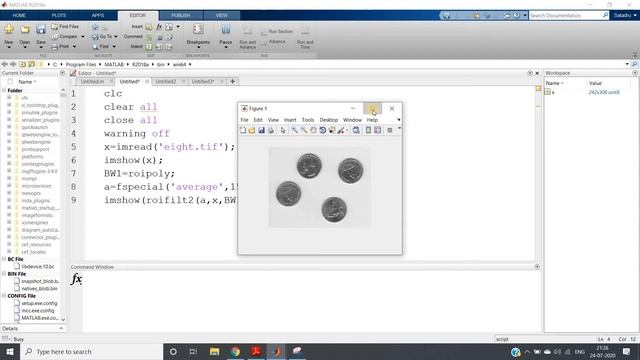Screen dimensions: 640x360
Task: Click Find Files in the ribbon
Action: click(65, 27)
